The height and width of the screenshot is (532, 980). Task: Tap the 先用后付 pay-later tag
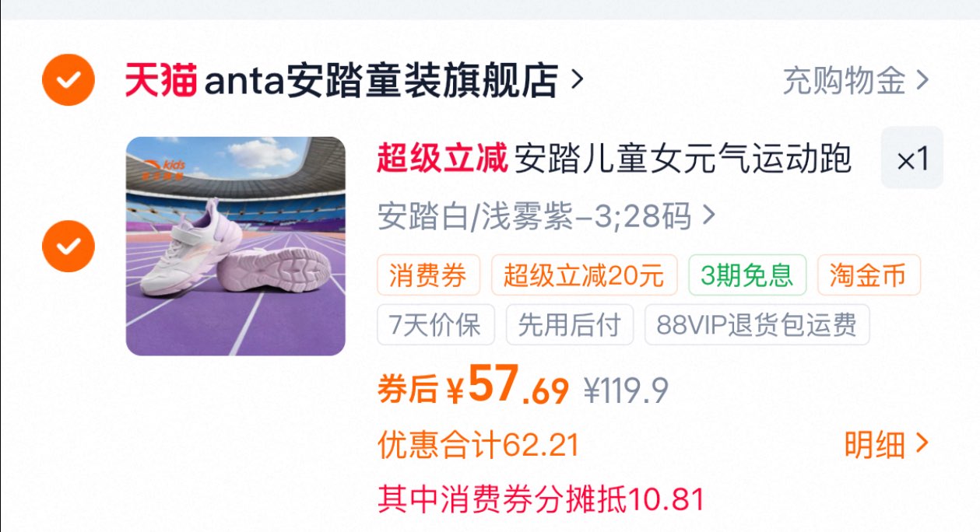570,324
